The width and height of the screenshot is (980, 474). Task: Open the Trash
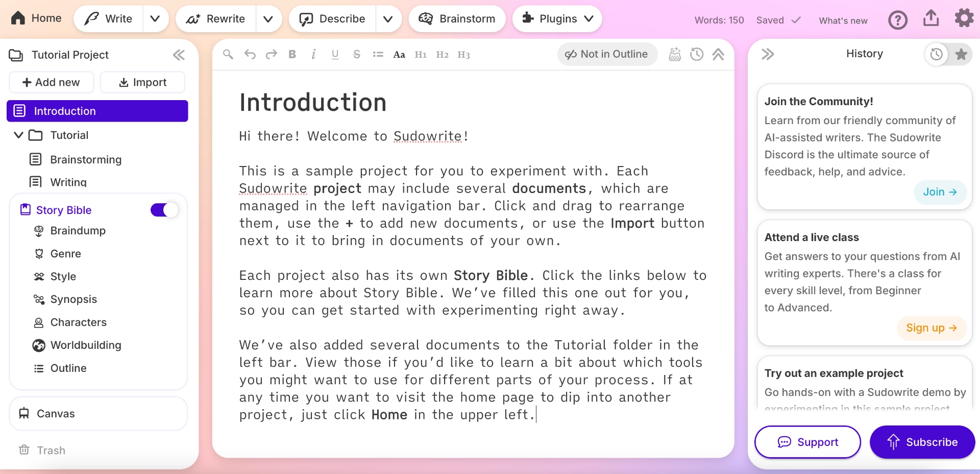point(42,450)
